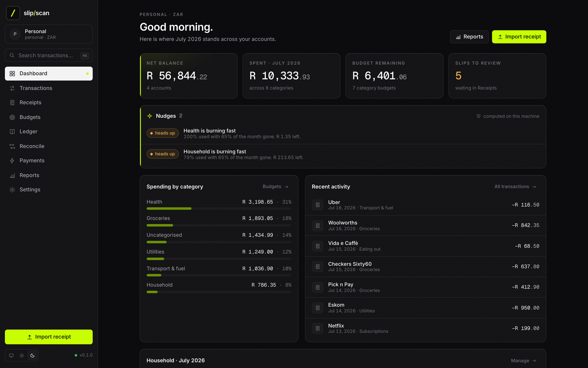This screenshot has width=588, height=368.
Task: Select the Household R 786.35 category row
Action: 219,287
